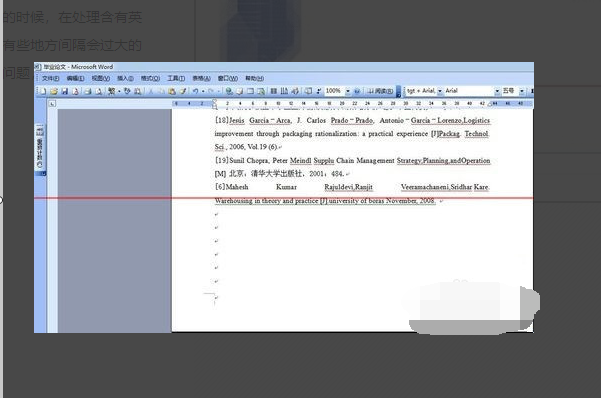Click the left indent marker on ruler
This screenshot has width=601, height=398.
point(215,105)
